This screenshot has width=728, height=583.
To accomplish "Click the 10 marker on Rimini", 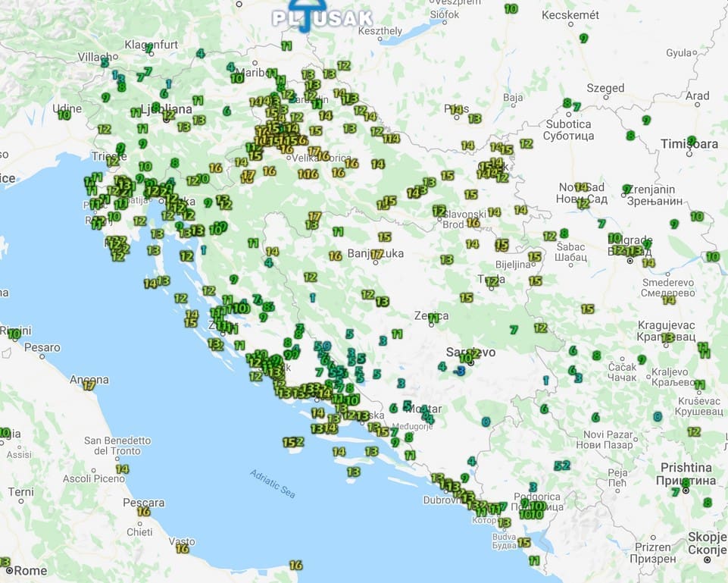I will tap(14, 333).
